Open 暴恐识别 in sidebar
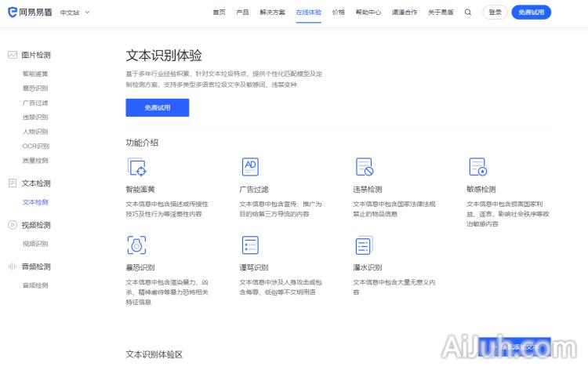The height and width of the screenshot is (370, 588). tap(35, 89)
